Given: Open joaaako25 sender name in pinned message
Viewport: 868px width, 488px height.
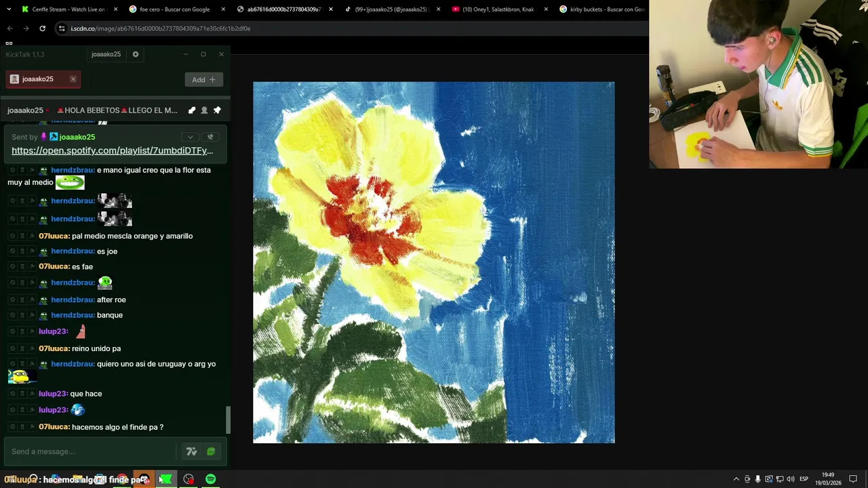Looking at the screenshot, I should pyautogui.click(x=77, y=137).
